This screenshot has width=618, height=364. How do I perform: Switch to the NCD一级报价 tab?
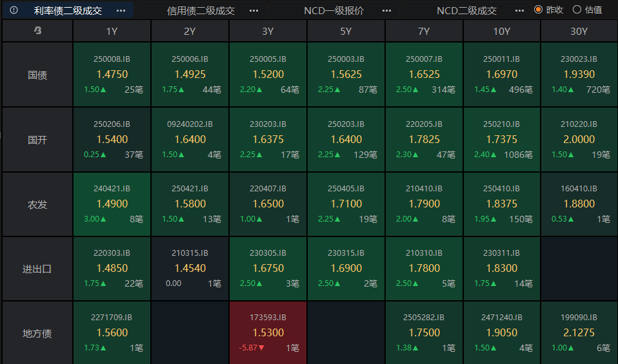(x=334, y=10)
